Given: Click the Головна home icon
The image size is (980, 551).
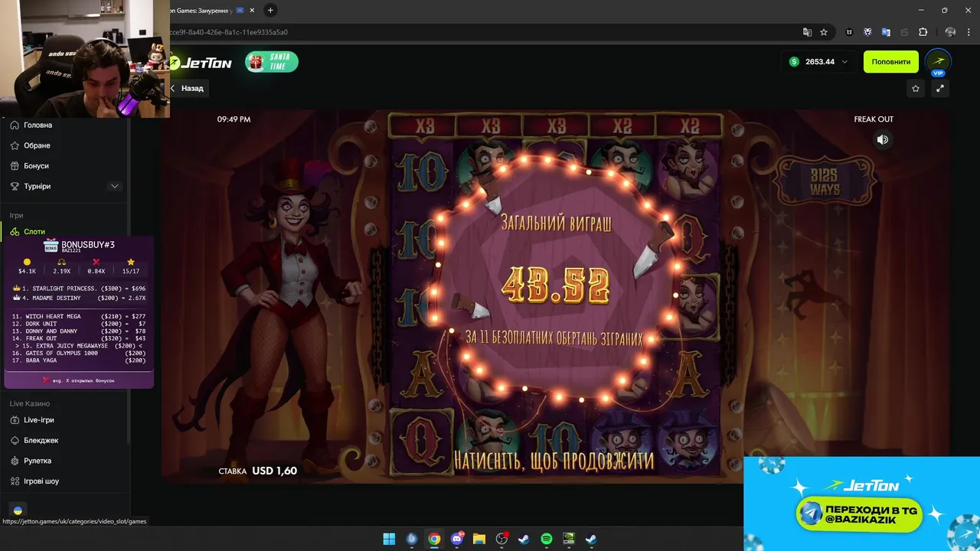Looking at the screenshot, I should click(15, 125).
